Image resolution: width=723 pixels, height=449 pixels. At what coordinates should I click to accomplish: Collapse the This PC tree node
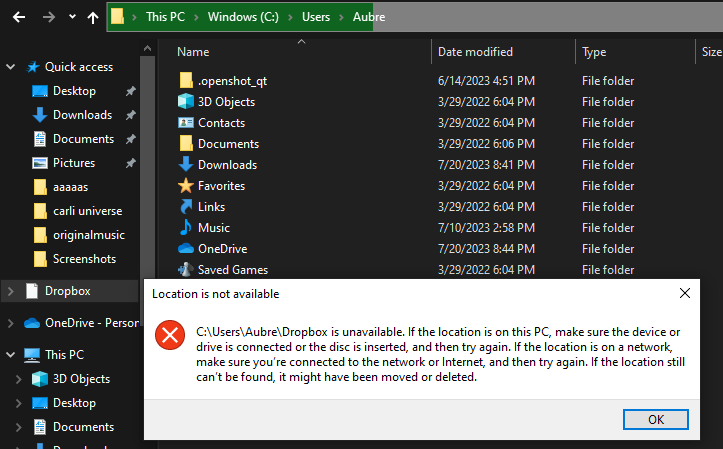coord(11,355)
